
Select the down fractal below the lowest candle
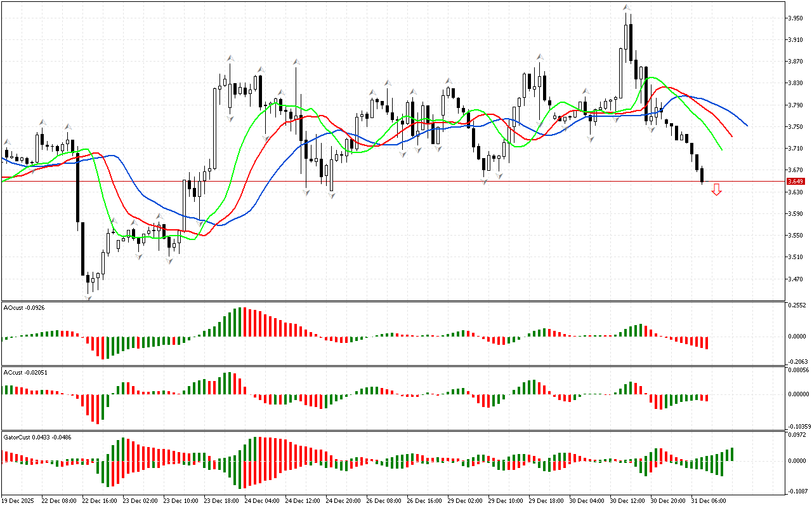tap(88, 297)
